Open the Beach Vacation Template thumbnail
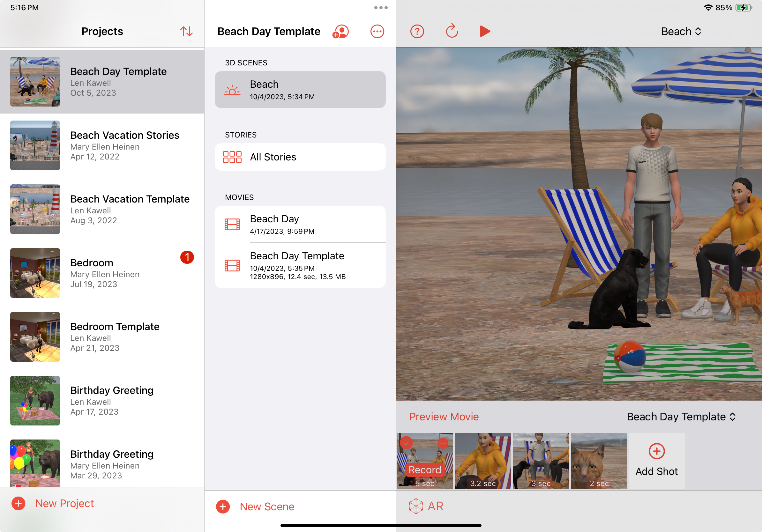Screen dimensions: 762x532 point(35,209)
